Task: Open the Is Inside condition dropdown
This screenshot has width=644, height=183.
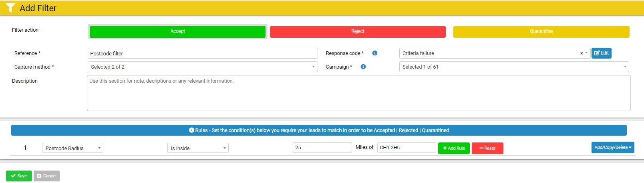Action: point(198,148)
